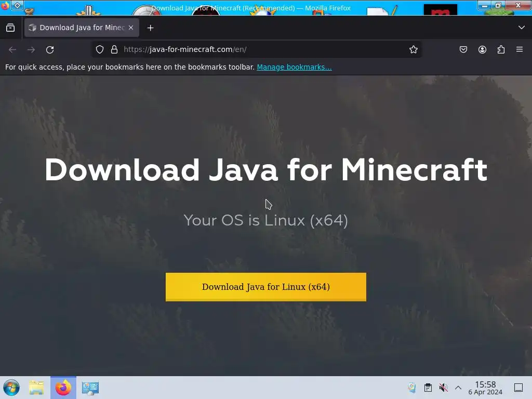Viewport: 532px width, 399px height.
Task: Click Download Java for Linux (x64) button
Action: pos(266,287)
